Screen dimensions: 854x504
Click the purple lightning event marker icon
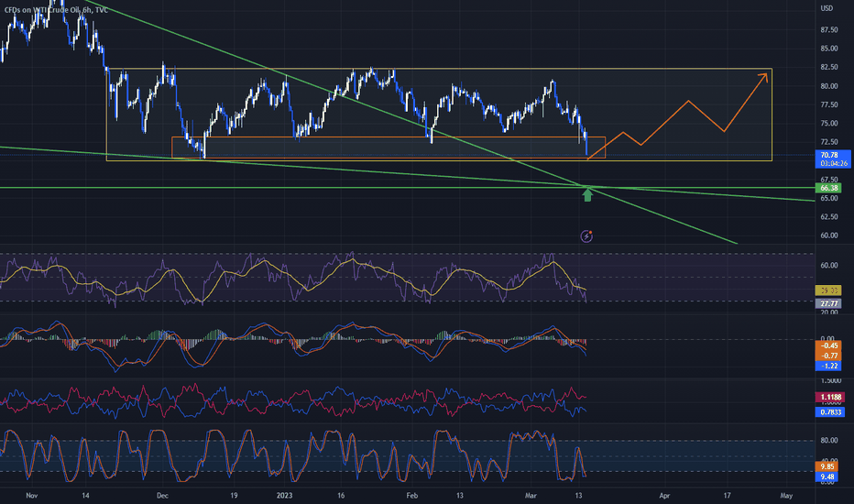(x=586, y=236)
